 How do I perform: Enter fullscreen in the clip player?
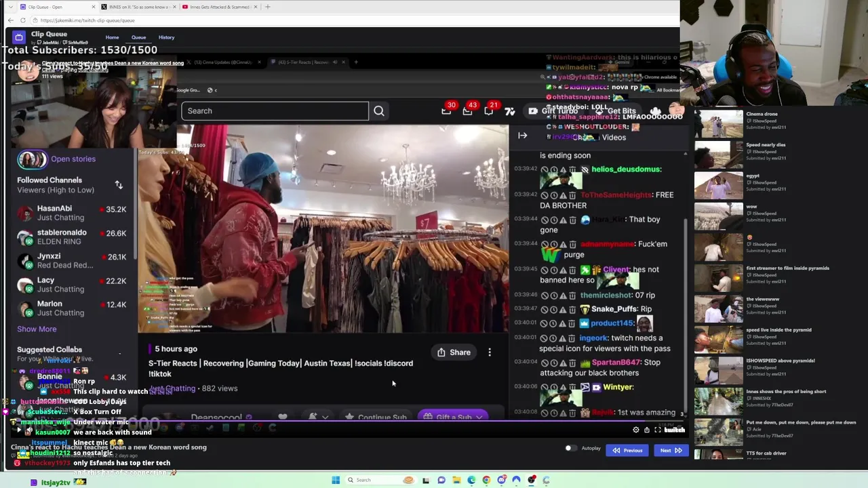pyautogui.click(x=657, y=430)
